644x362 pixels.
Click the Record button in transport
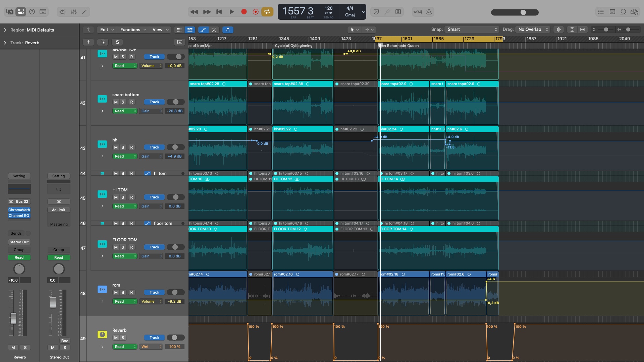(x=244, y=12)
